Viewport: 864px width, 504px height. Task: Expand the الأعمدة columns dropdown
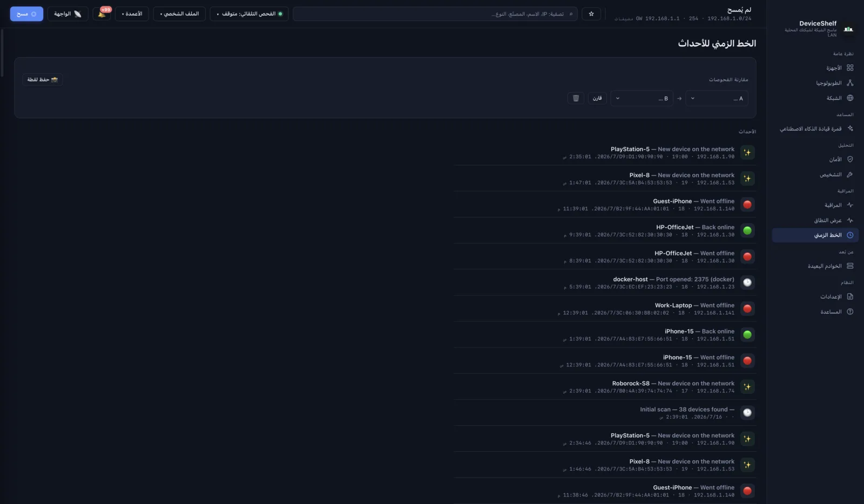[132, 13]
